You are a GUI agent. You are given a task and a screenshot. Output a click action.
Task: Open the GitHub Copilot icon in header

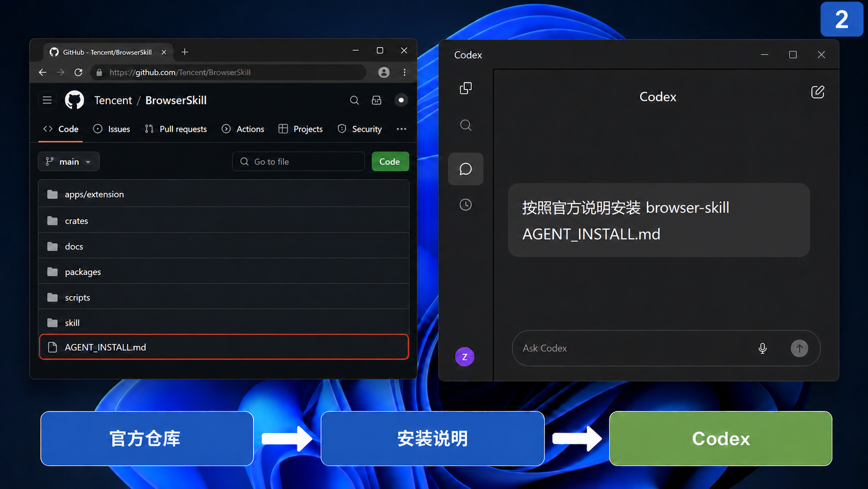[377, 100]
